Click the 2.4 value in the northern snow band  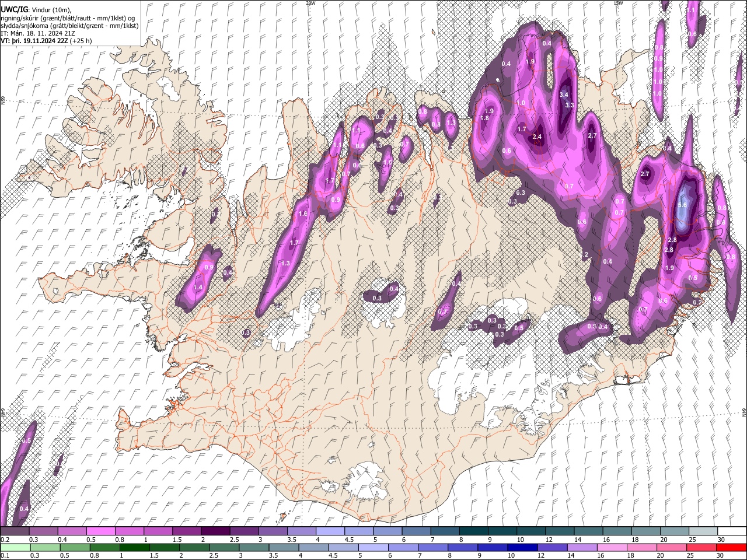(537, 137)
